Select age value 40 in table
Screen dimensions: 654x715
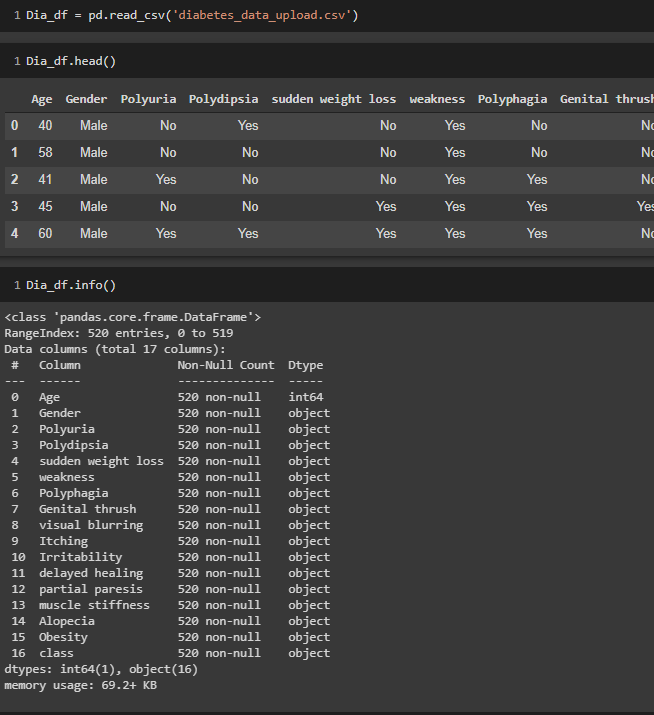pyautogui.click(x=45, y=125)
